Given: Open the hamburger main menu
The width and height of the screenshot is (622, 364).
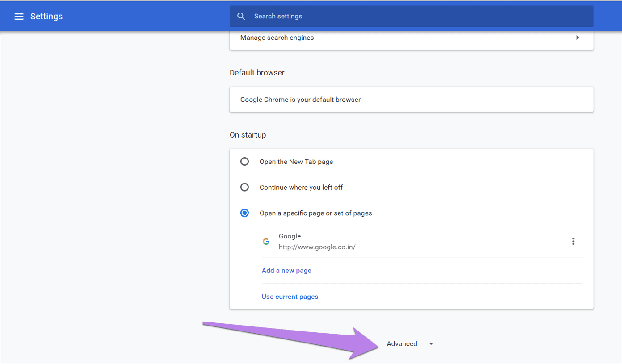Looking at the screenshot, I should click(x=19, y=17).
